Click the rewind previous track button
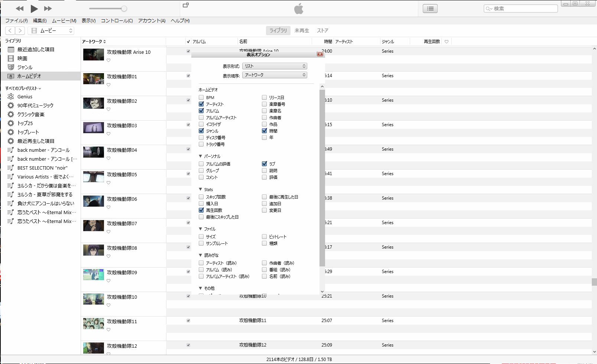597x364 pixels. (20, 9)
